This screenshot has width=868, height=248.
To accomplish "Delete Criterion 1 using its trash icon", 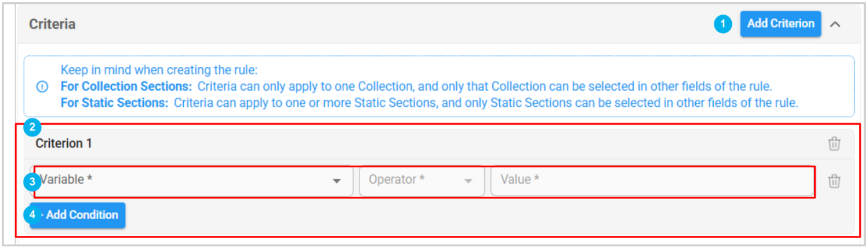I will 834,144.
